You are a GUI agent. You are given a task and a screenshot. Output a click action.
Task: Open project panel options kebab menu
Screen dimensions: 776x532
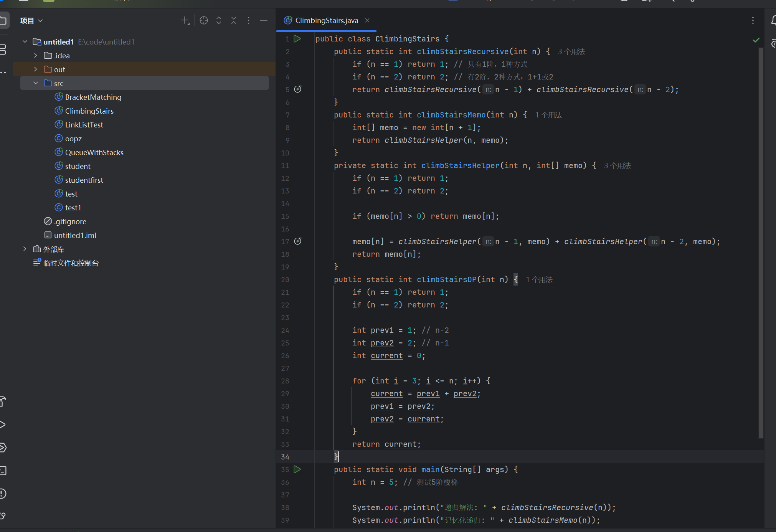249,21
